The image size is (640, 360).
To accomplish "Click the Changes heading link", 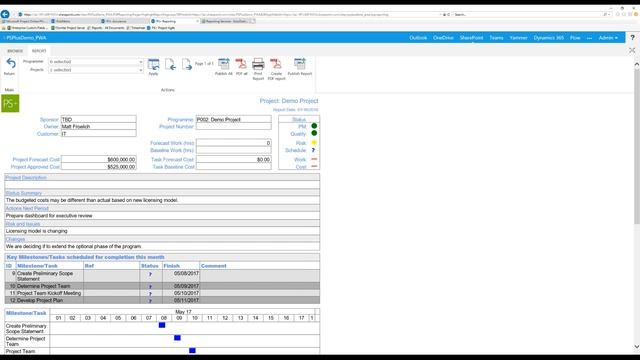I will (x=15, y=239).
